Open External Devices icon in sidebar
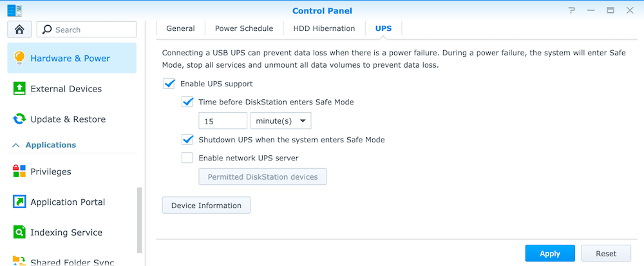644x266 pixels. click(19, 89)
